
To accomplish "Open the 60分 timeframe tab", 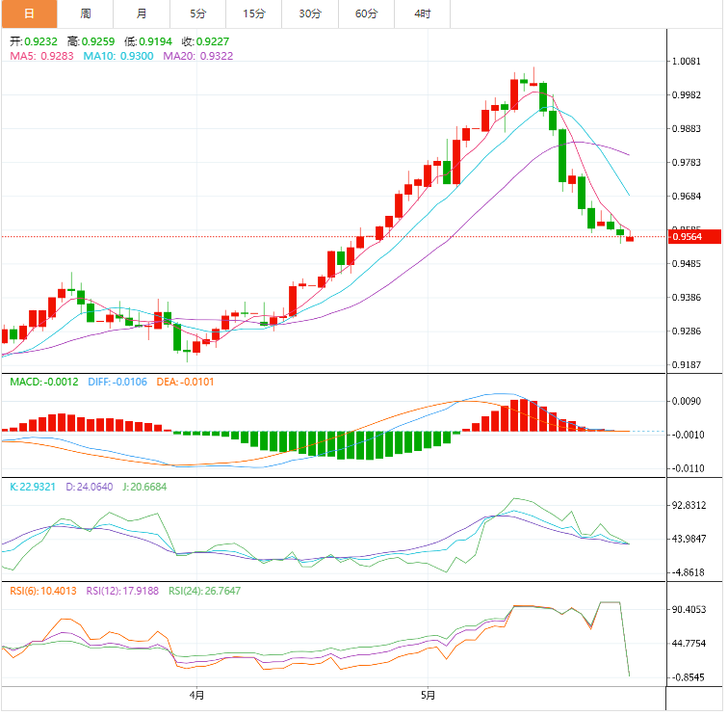I will pos(367,13).
